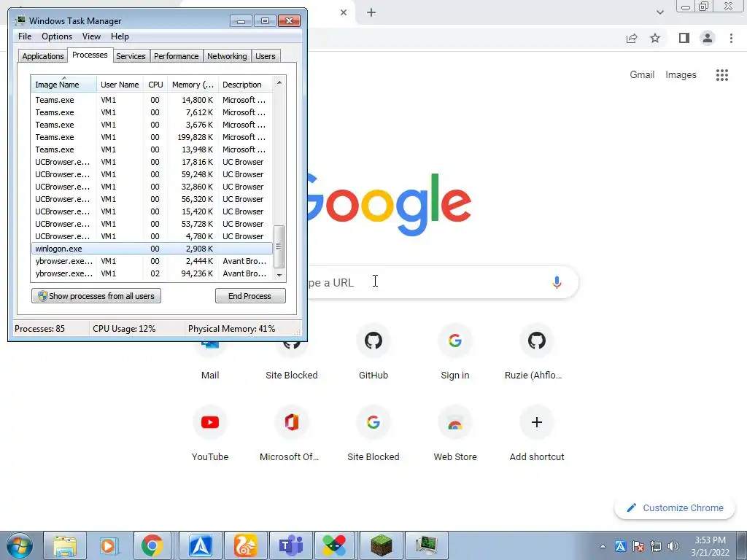Open Task Manager Options menu
Screen dimensions: 747x560
(x=57, y=36)
